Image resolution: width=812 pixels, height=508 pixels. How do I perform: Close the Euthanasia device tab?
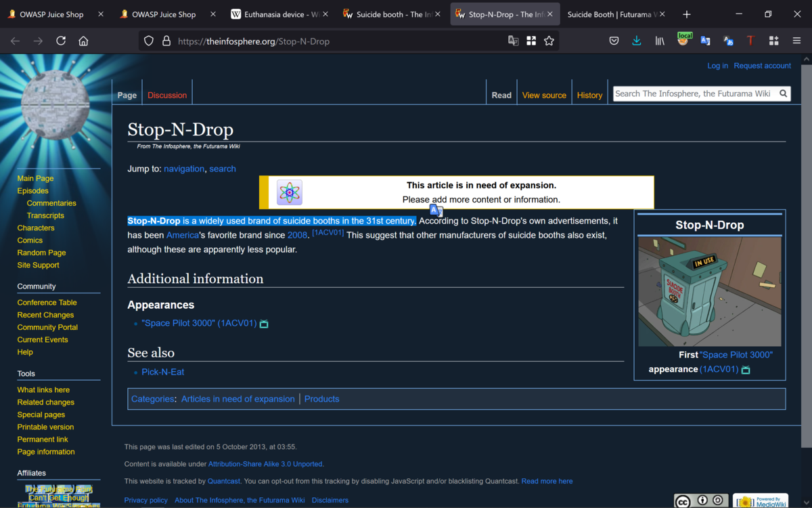(325, 14)
